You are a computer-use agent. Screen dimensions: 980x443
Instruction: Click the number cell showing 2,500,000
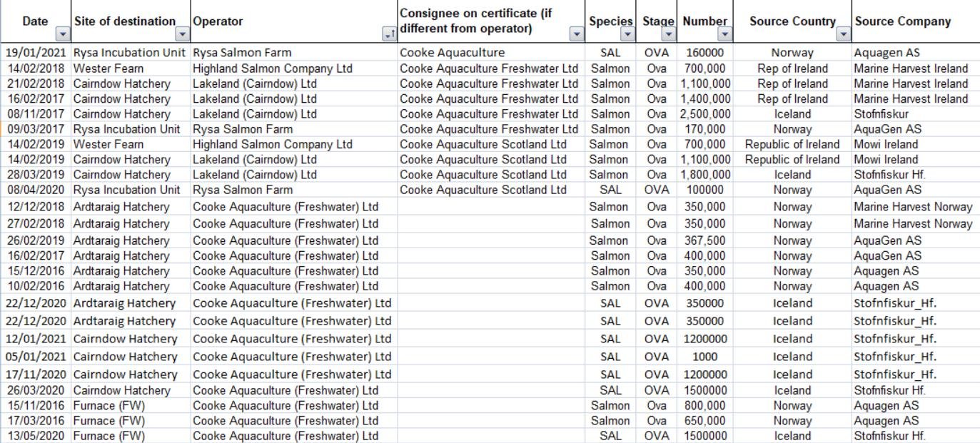[705, 114]
